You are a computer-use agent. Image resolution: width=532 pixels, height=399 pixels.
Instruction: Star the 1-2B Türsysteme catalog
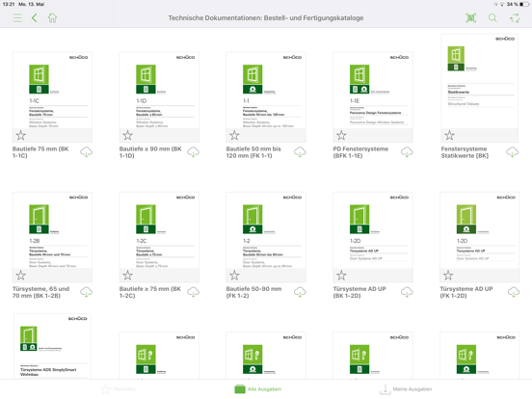point(20,276)
